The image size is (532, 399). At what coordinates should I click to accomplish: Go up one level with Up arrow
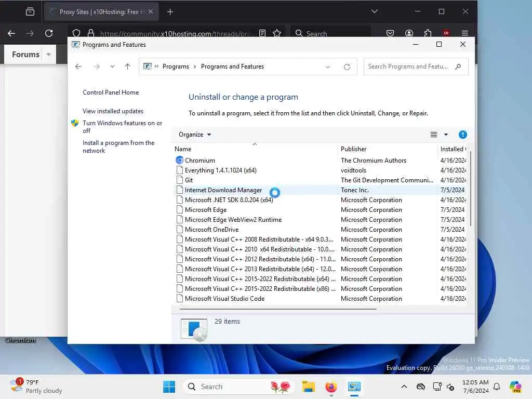point(128,66)
